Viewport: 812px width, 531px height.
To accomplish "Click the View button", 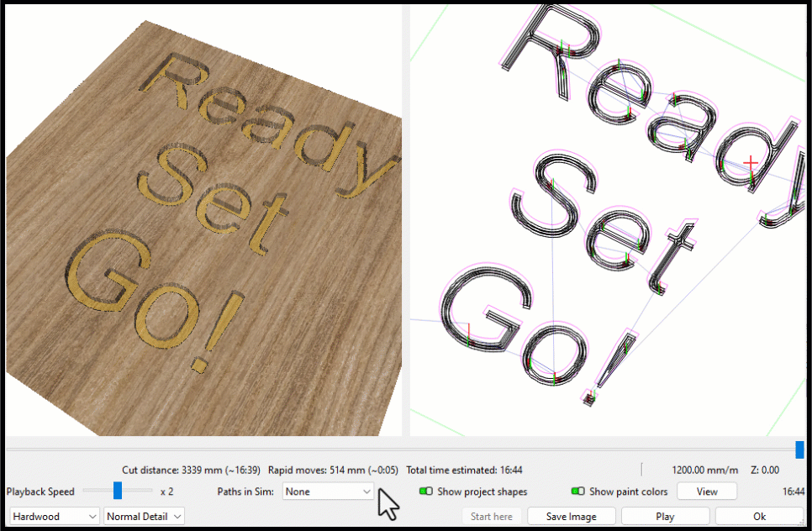I will [706, 492].
